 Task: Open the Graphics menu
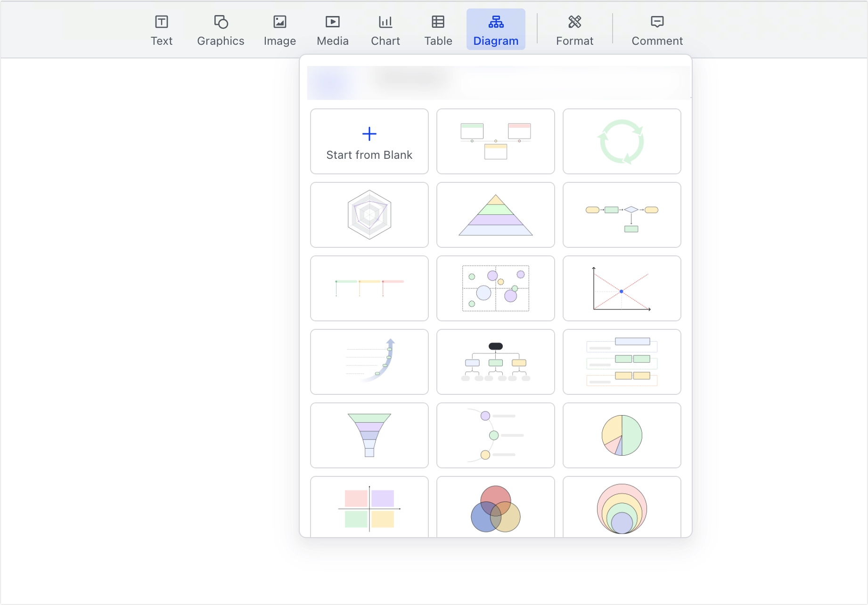[x=221, y=30]
